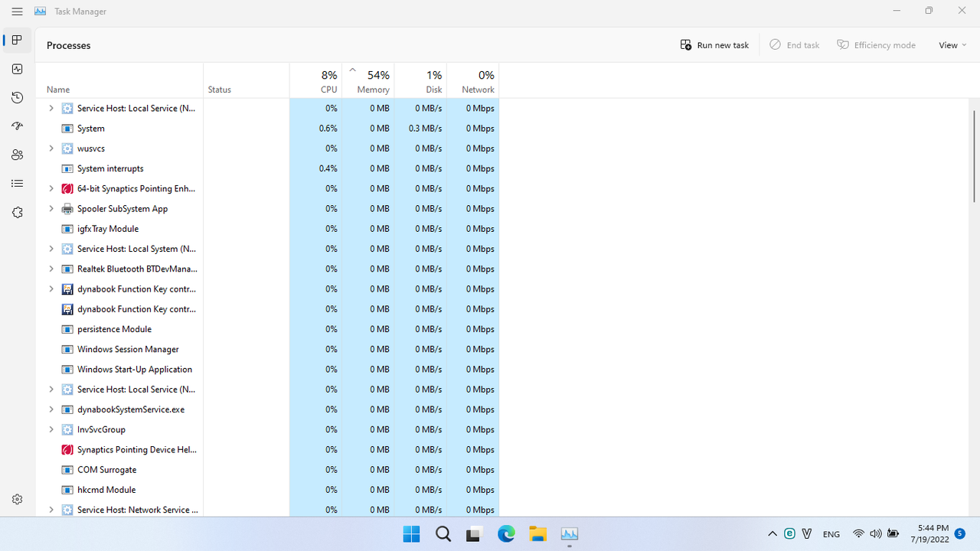Open the Wi-Fi network tray icon

click(858, 533)
